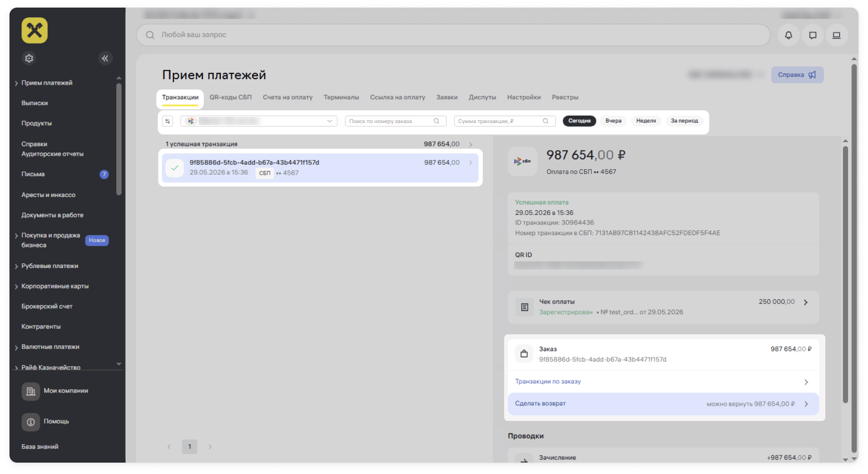Click Сумма транзакции field
The height and width of the screenshot is (474, 868).
pyautogui.click(x=505, y=121)
